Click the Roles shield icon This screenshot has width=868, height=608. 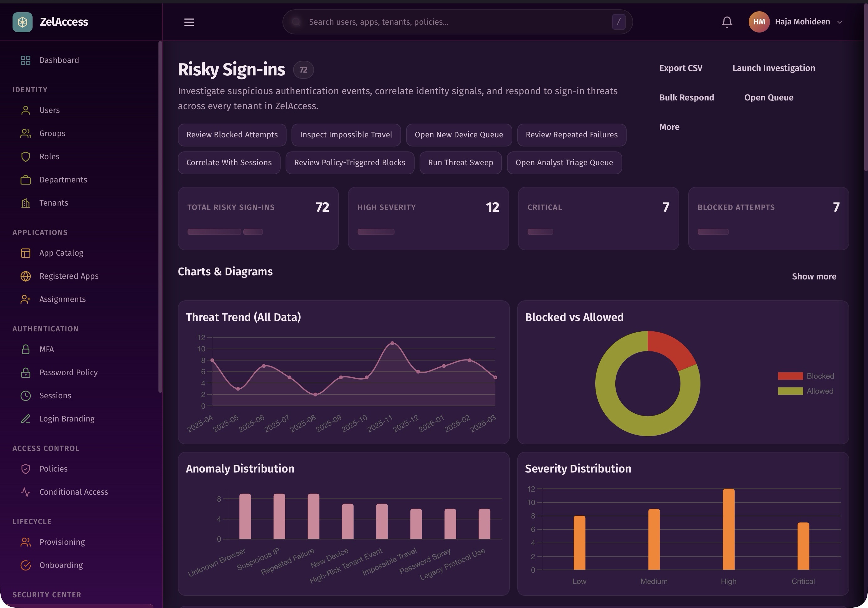pos(26,156)
